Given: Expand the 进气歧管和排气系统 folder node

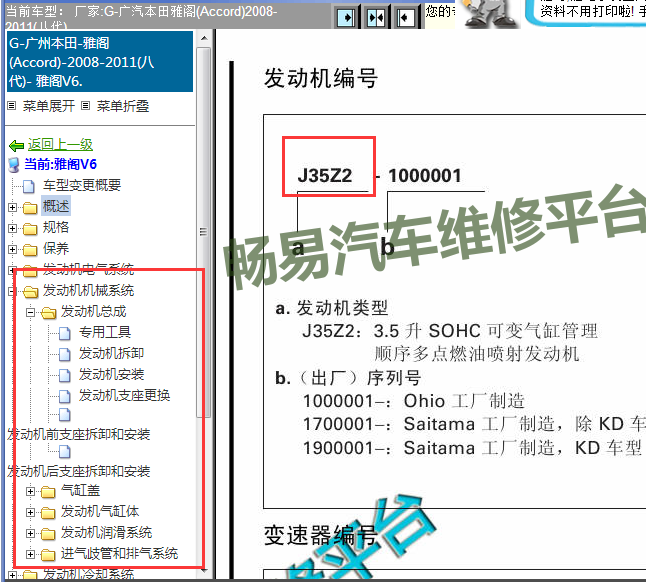Looking at the screenshot, I should [x=30, y=554].
